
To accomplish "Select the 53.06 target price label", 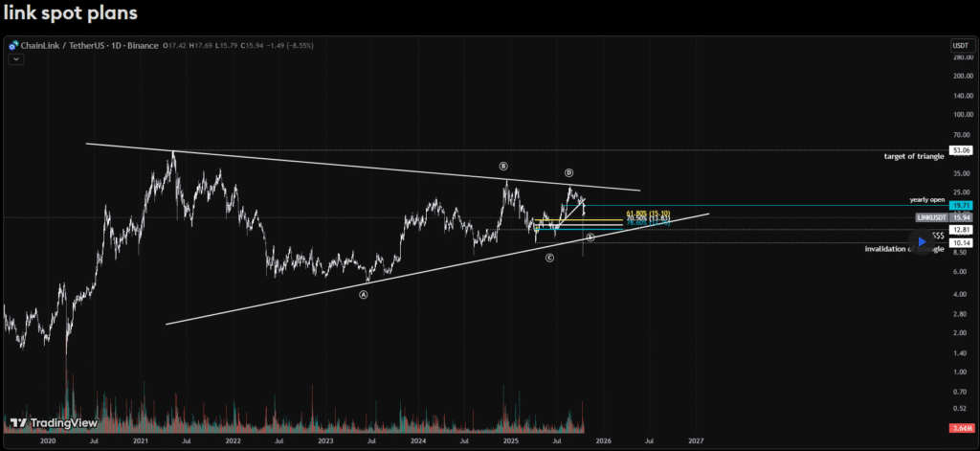I will point(961,150).
